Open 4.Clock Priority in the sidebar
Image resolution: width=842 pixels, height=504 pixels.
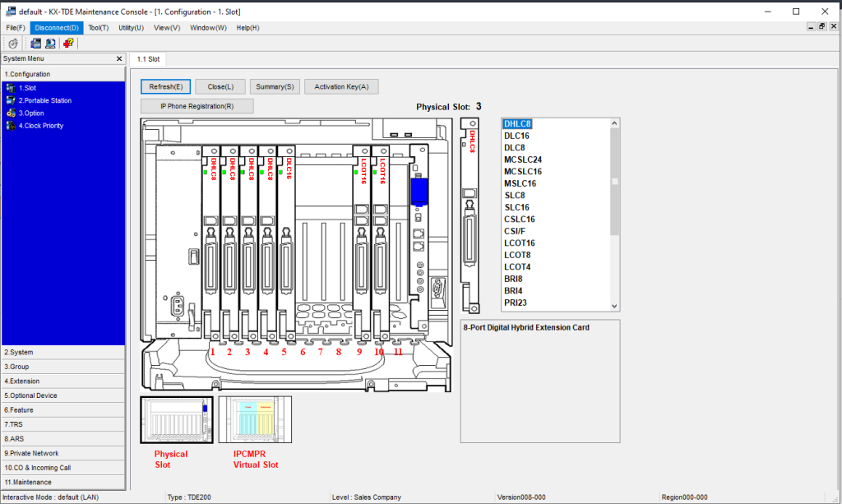click(41, 126)
